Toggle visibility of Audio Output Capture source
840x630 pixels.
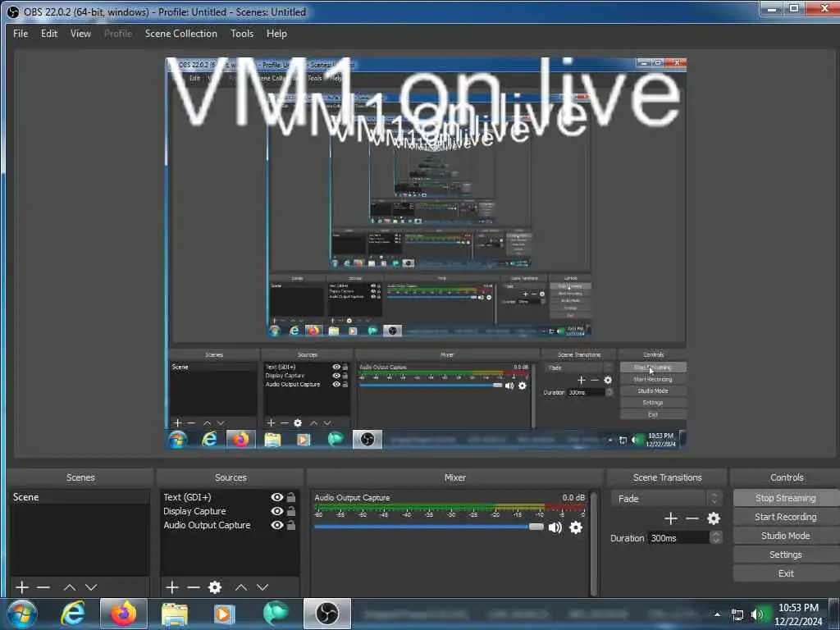coord(277,525)
